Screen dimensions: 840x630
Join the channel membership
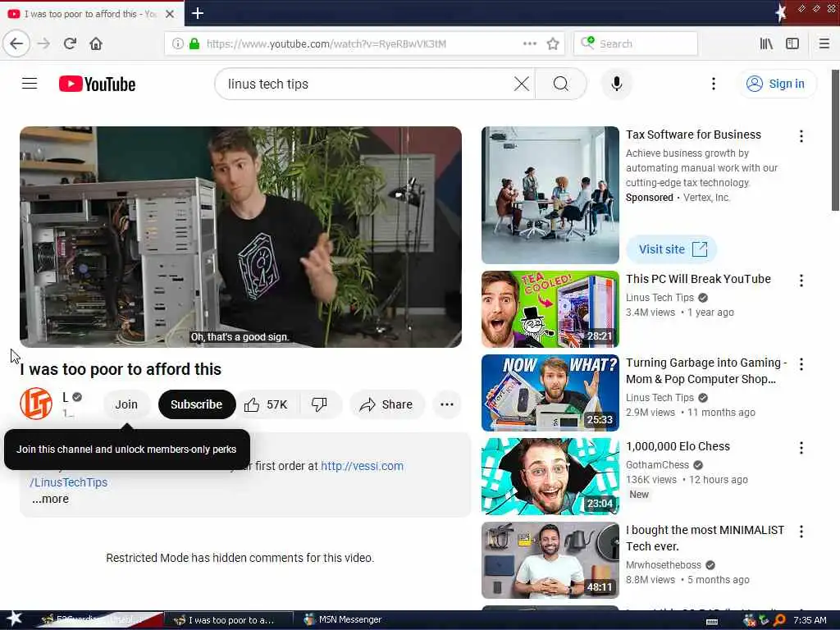(x=126, y=404)
